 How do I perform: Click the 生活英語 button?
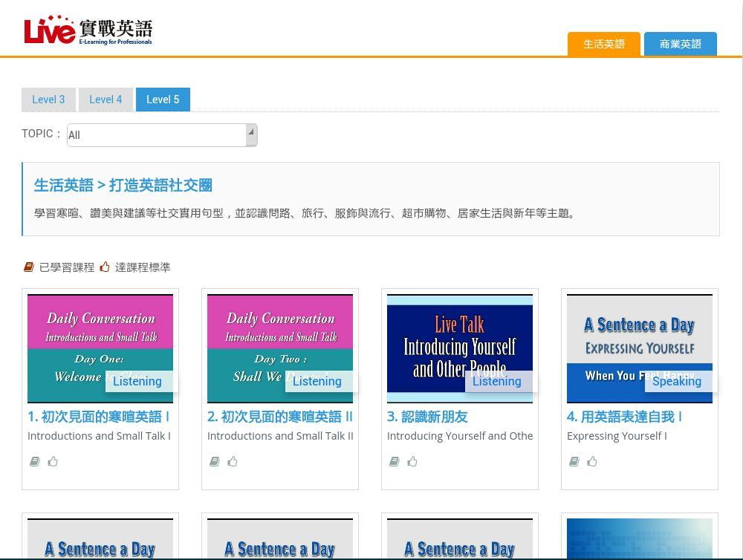(603, 44)
